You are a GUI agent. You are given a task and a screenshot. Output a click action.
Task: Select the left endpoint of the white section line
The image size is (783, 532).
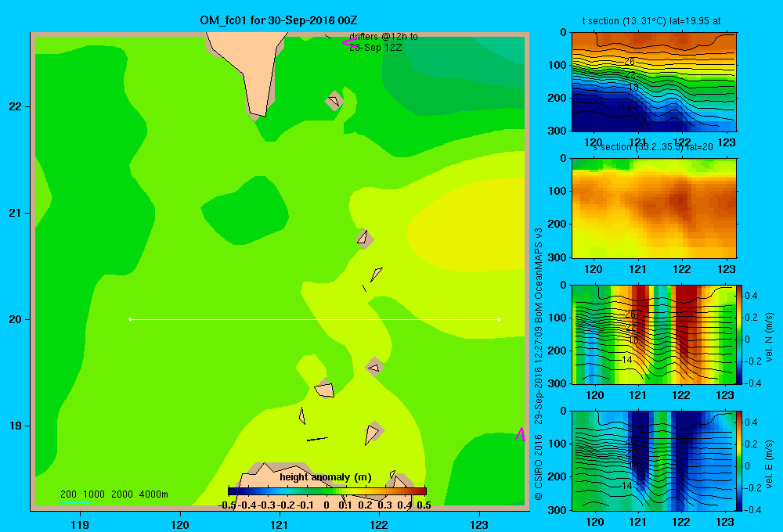[x=130, y=319]
